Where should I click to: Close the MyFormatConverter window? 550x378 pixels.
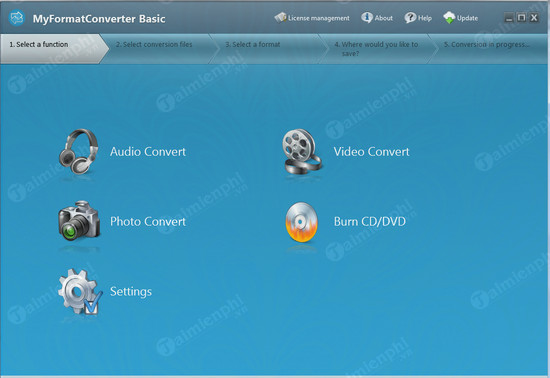[x=534, y=18]
